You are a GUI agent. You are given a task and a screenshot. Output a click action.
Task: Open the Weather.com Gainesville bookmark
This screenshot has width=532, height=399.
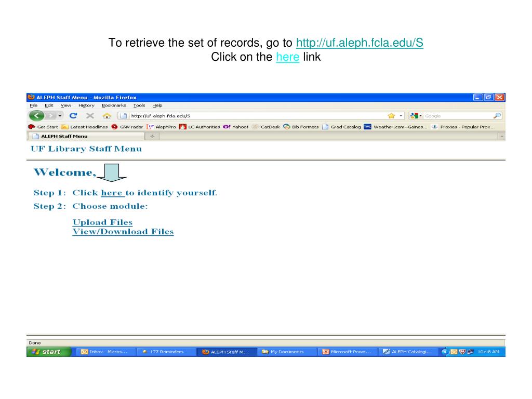coord(395,127)
